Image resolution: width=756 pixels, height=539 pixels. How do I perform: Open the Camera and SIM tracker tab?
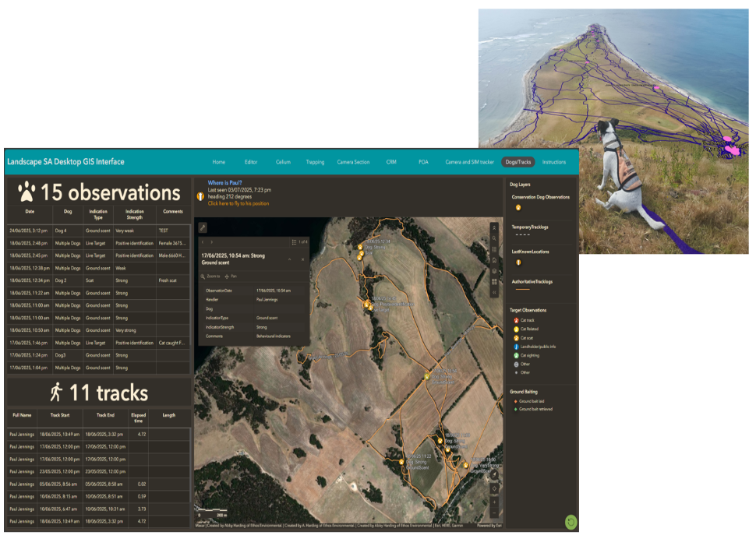469,162
